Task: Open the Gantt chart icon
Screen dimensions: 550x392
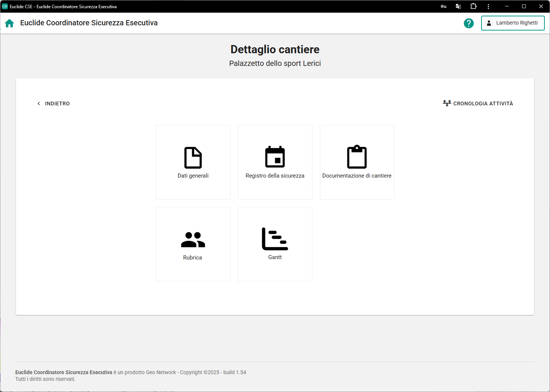Action: pyautogui.click(x=275, y=239)
